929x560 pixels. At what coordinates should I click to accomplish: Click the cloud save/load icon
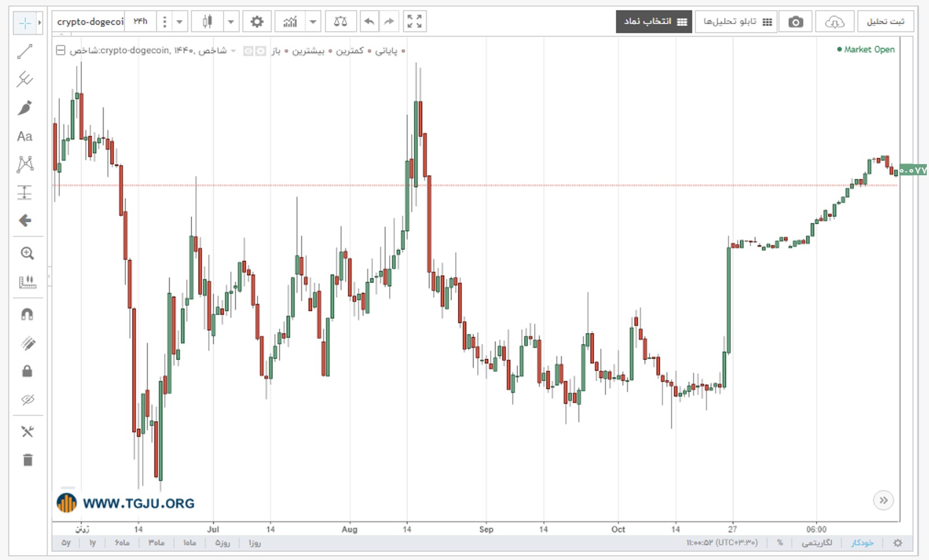pyautogui.click(x=834, y=22)
